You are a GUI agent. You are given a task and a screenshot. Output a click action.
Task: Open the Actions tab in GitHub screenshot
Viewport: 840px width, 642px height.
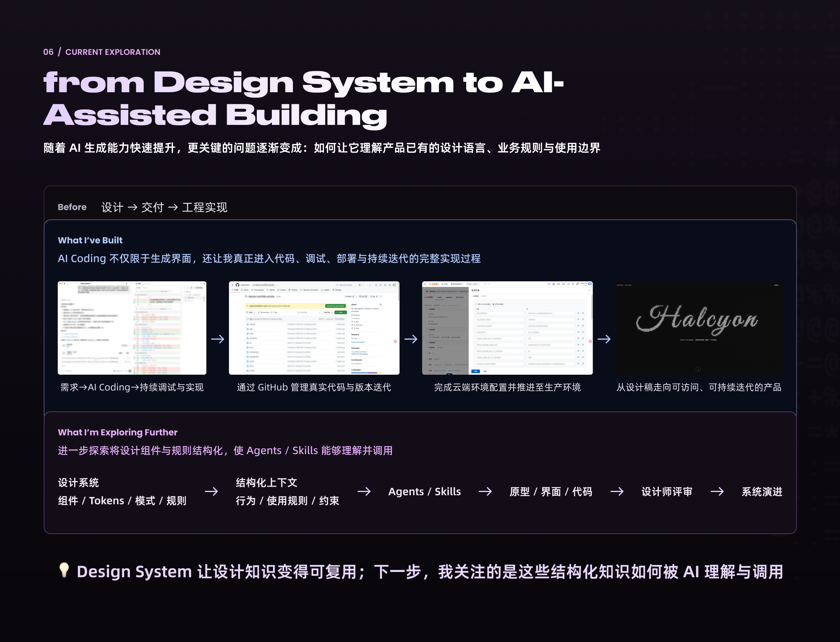pyautogui.click(x=281, y=290)
